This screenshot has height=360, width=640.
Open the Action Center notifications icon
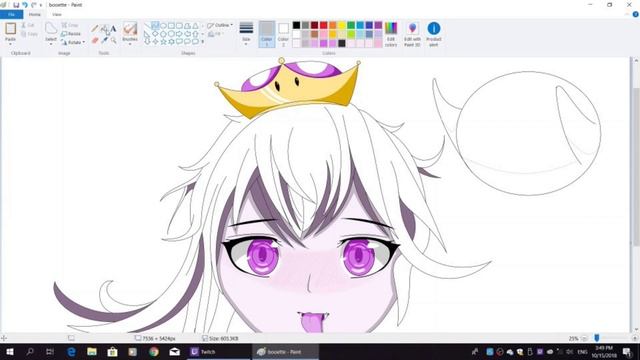coord(627,351)
